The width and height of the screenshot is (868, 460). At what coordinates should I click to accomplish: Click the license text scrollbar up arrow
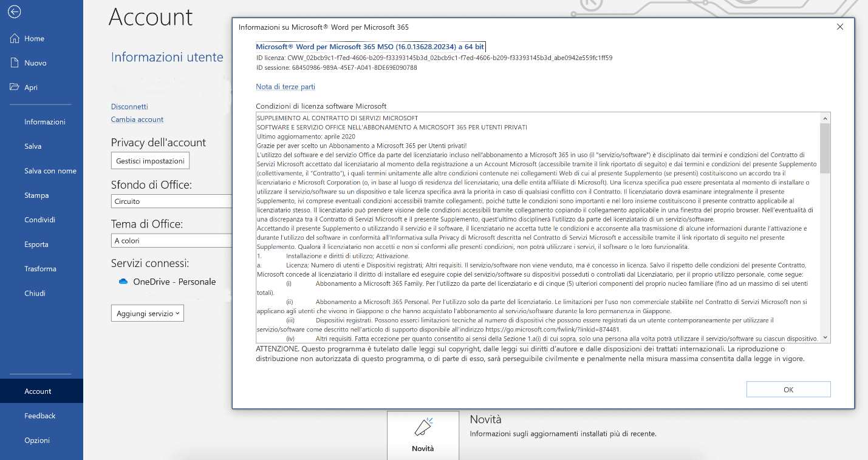coord(825,118)
